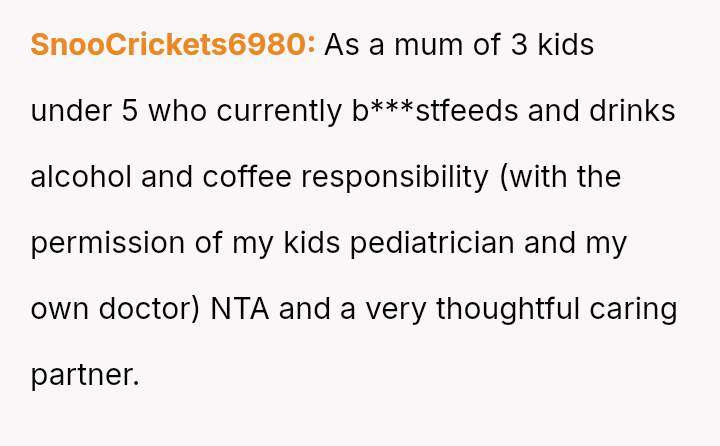Click the word "caring" in the comment
Screen dimensions: 720x446
(639, 309)
